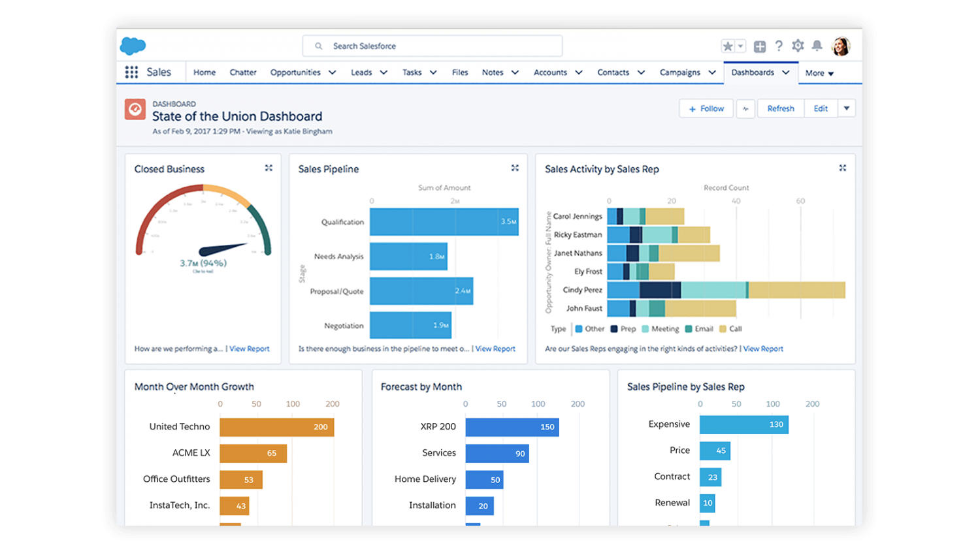Viewport: 980px width, 551px height.
Task: Open the dropdown next to Edit
Action: click(847, 108)
